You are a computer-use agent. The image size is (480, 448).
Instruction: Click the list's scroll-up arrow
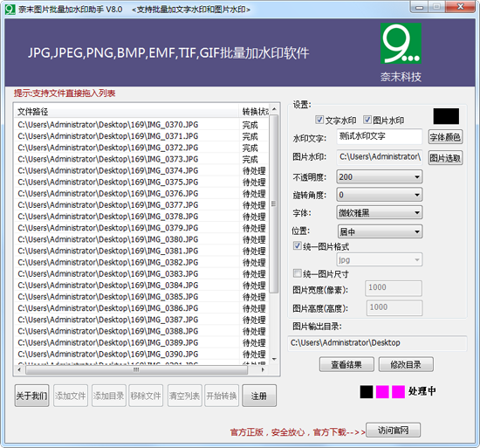click(274, 109)
